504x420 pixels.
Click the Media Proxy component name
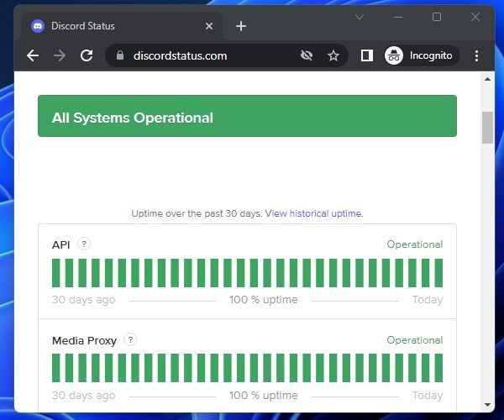(84, 341)
